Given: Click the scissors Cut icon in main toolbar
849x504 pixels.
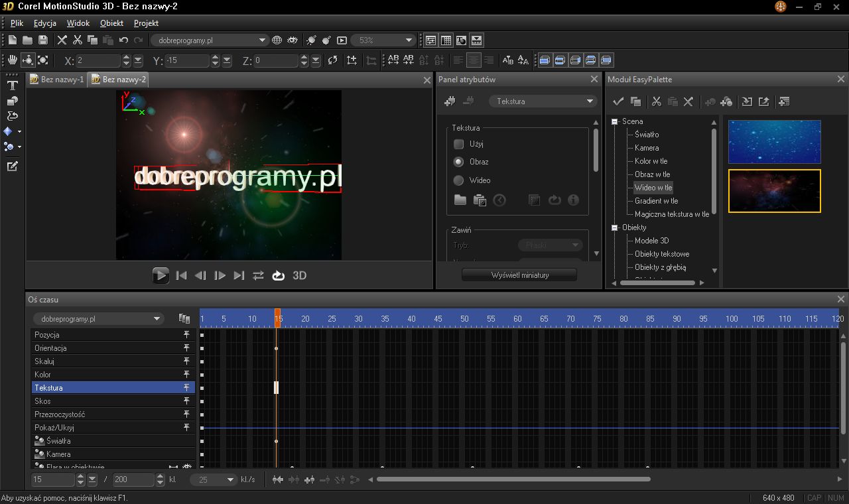Looking at the screenshot, I should (x=78, y=40).
